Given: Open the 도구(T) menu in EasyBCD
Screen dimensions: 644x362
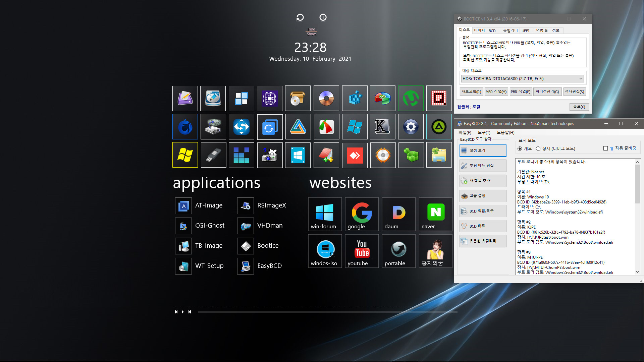Looking at the screenshot, I should pyautogui.click(x=484, y=133).
